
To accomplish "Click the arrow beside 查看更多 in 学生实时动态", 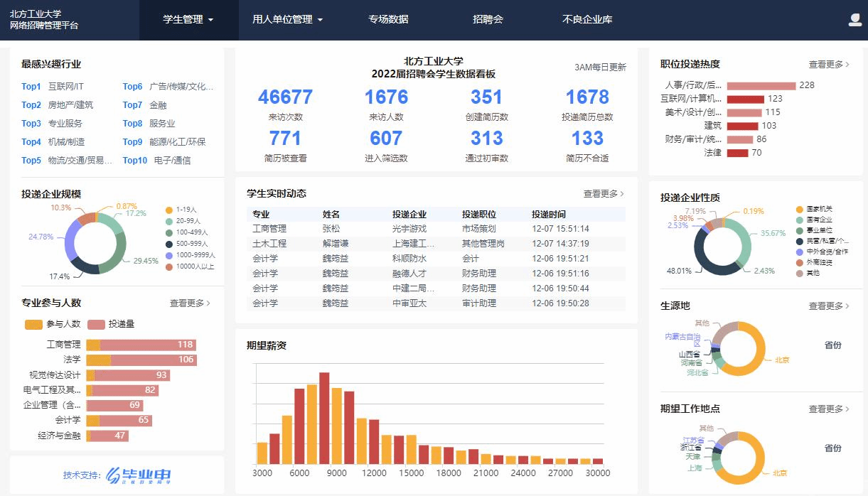I will [x=623, y=194].
